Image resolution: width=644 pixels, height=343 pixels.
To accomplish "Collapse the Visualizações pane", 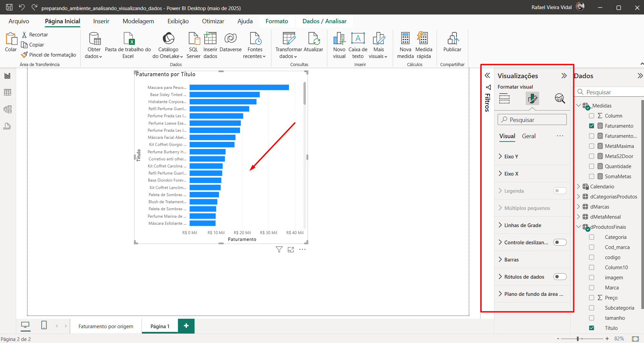I will tap(564, 76).
